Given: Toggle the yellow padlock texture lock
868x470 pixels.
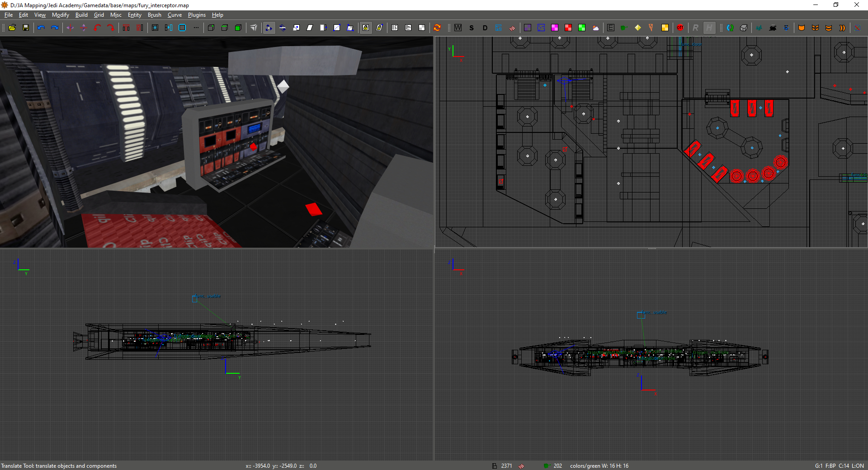Looking at the screenshot, I should pos(366,28).
